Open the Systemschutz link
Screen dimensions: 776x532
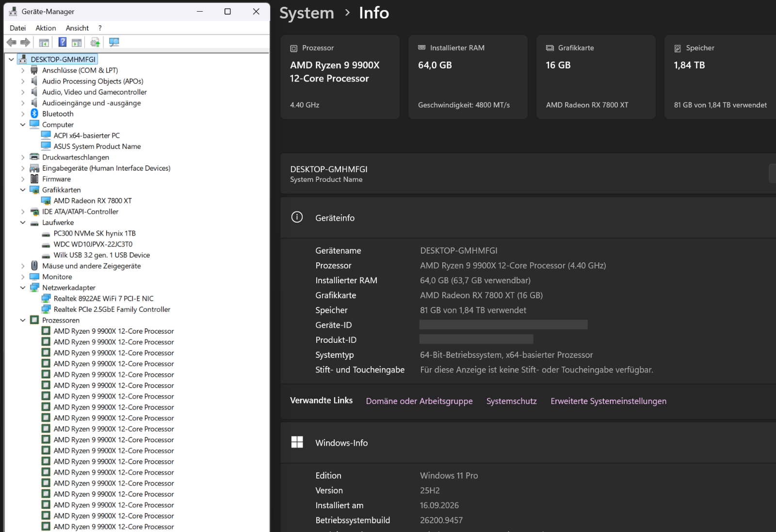point(512,401)
